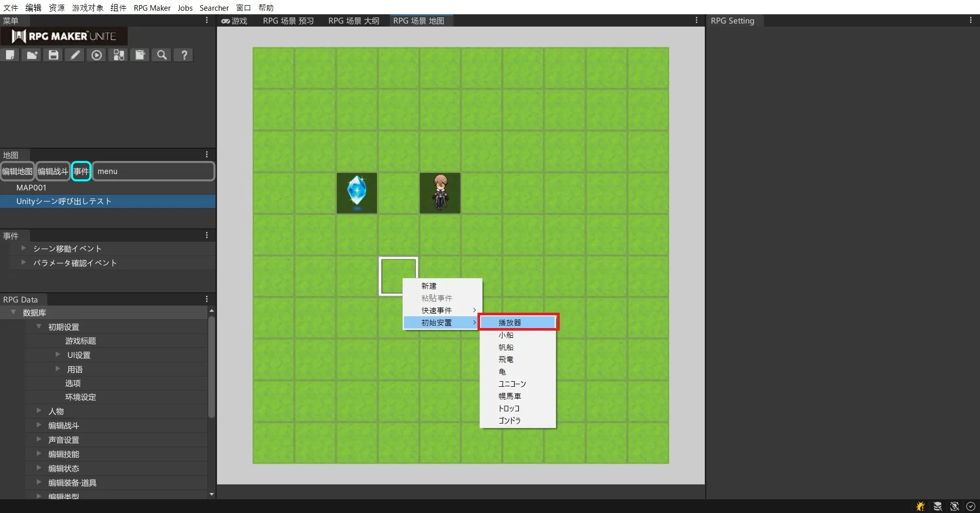980x513 pixels.
Task: Click the new project page icon
Action: coord(10,55)
